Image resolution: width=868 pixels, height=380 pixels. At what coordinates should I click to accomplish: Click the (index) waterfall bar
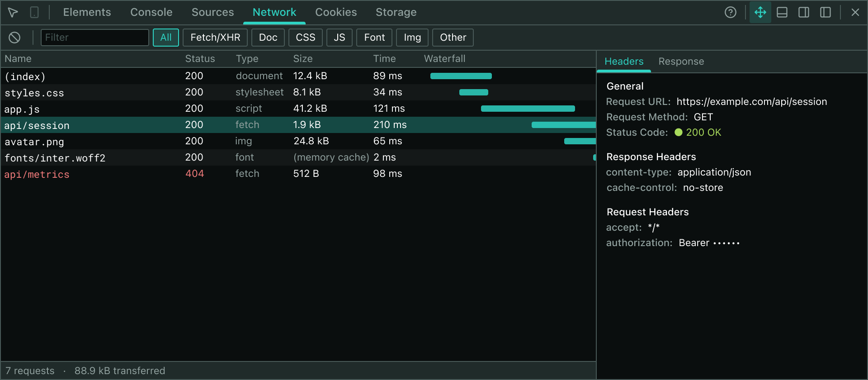tap(461, 76)
